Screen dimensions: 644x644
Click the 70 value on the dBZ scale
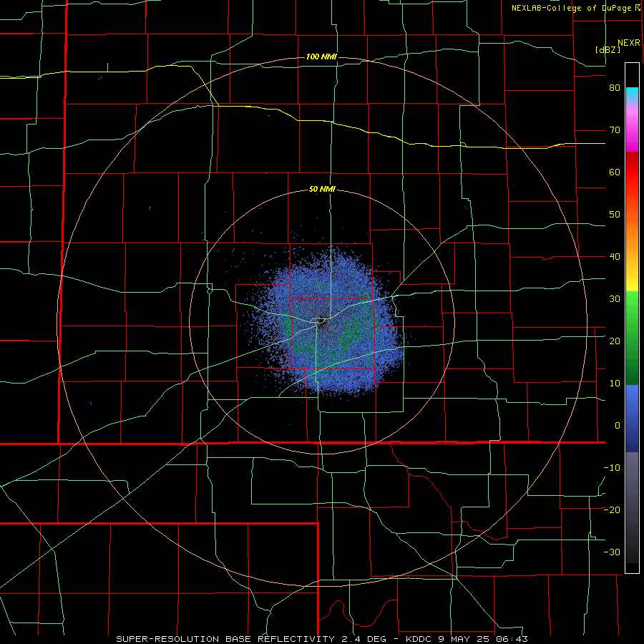pyautogui.click(x=615, y=130)
